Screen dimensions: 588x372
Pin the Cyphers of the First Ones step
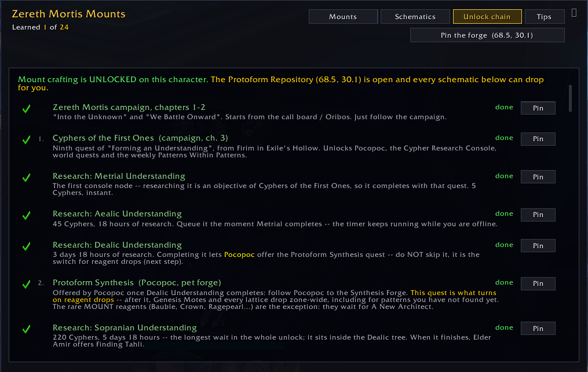538,139
